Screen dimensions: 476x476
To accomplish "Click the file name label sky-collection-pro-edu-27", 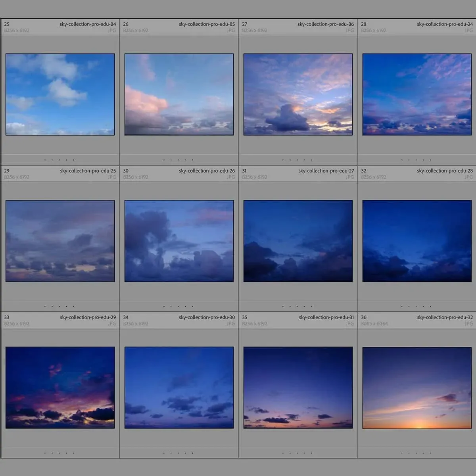I will tap(326, 171).
